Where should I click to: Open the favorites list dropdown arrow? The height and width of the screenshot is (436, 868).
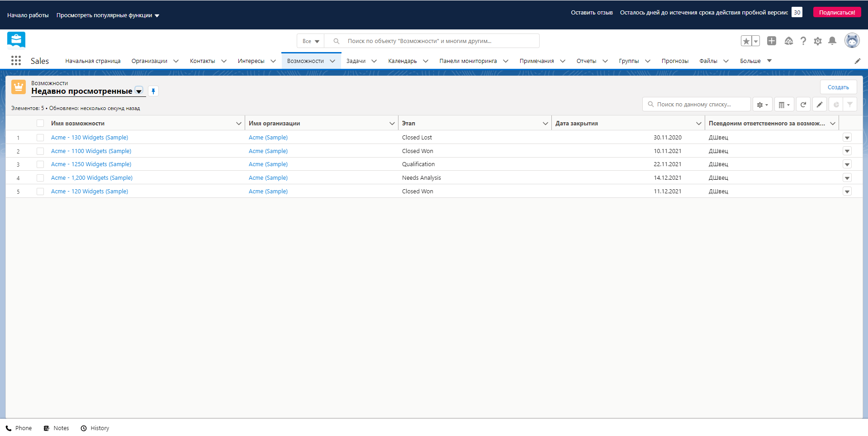tap(756, 41)
